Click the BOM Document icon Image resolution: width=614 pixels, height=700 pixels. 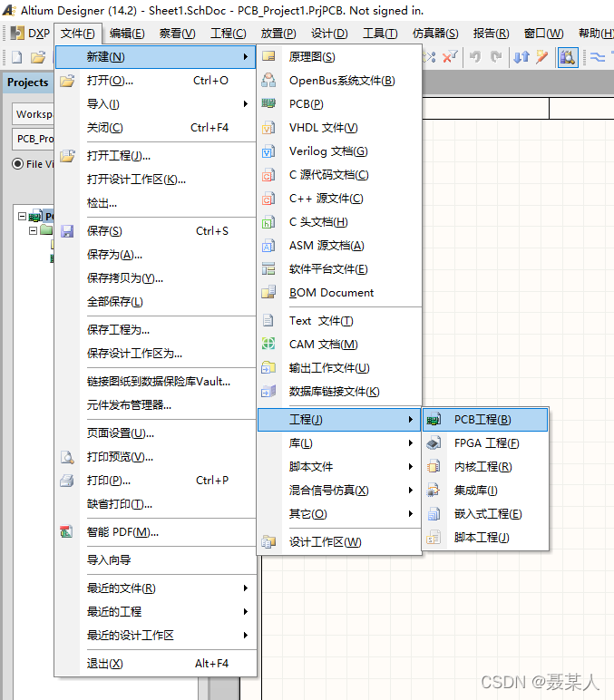coord(268,292)
